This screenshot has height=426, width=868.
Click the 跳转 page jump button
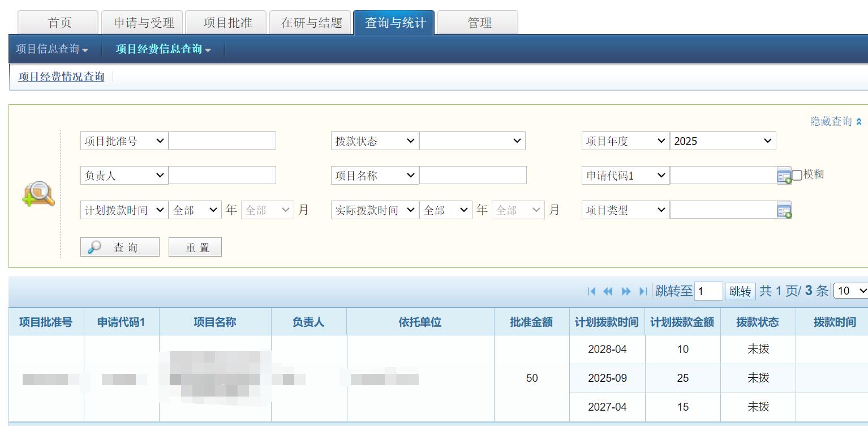[x=740, y=291]
